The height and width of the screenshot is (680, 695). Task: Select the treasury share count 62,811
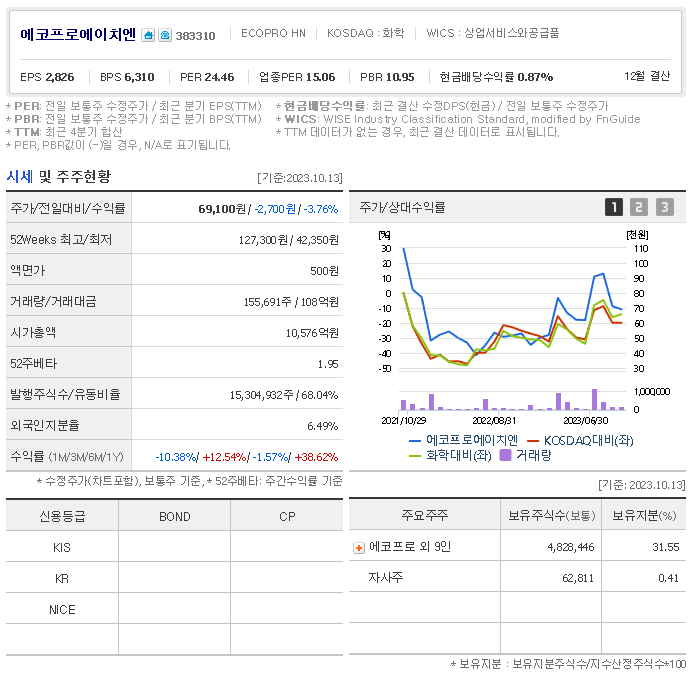point(578,578)
